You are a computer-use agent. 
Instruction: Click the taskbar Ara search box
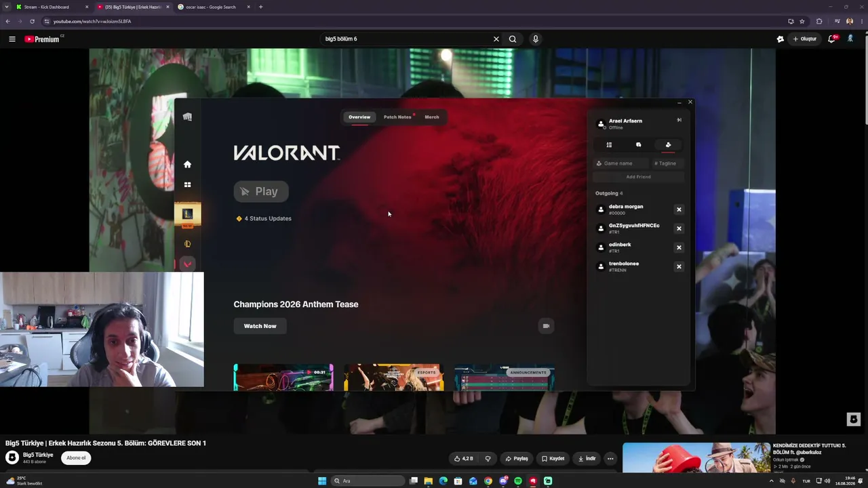click(368, 481)
